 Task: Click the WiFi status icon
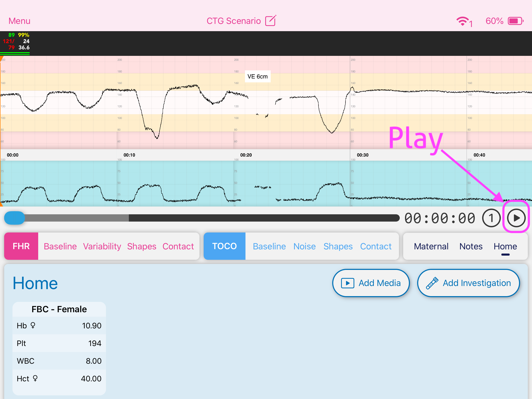[x=463, y=21]
